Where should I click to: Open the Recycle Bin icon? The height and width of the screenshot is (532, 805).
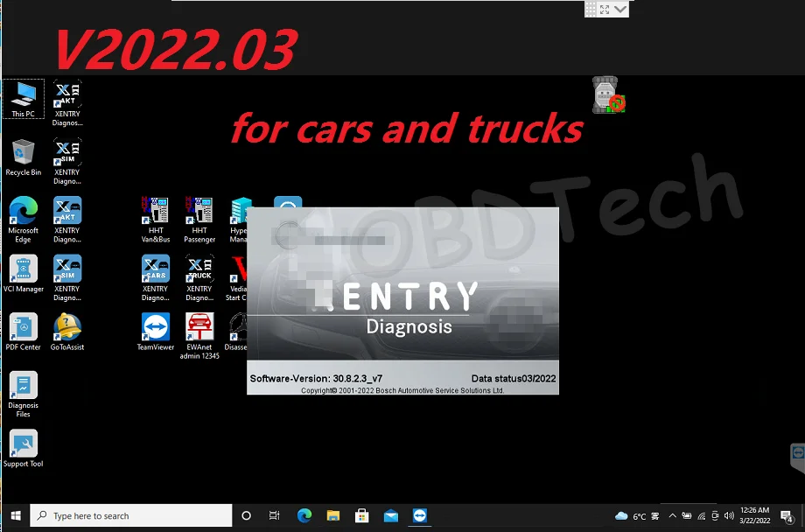[23, 157]
